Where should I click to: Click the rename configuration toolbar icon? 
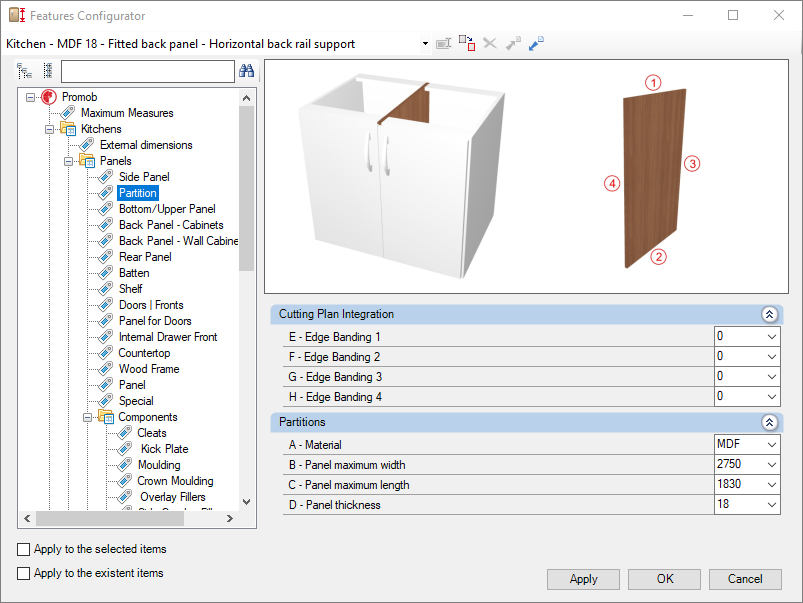tap(443, 44)
